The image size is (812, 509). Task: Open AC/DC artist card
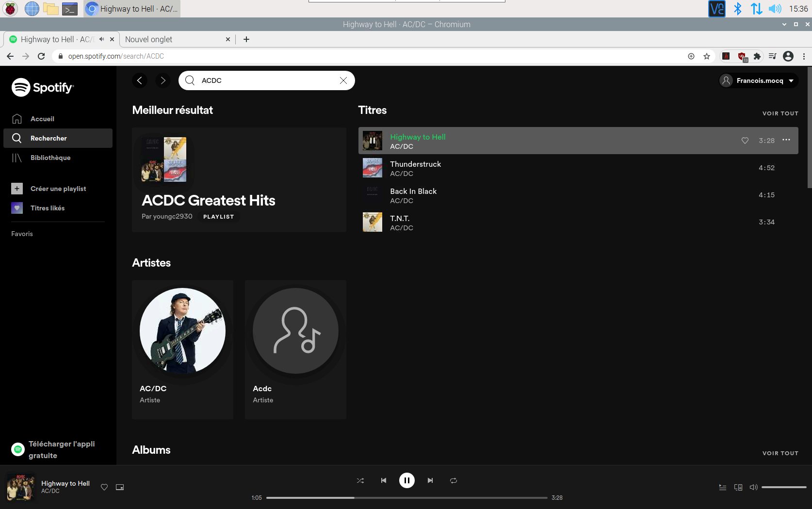pyautogui.click(x=182, y=350)
